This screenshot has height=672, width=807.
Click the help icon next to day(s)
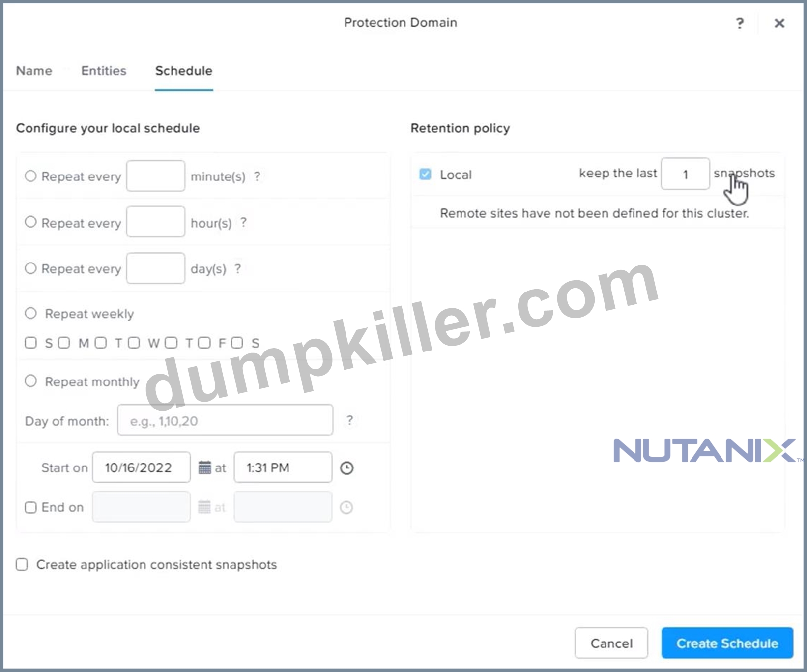(x=238, y=268)
